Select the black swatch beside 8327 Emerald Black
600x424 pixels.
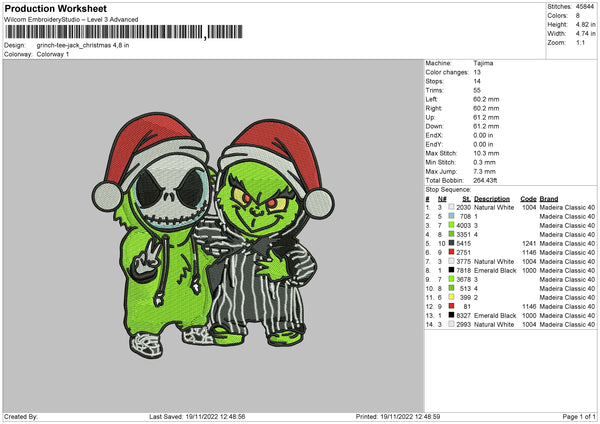[x=451, y=315]
